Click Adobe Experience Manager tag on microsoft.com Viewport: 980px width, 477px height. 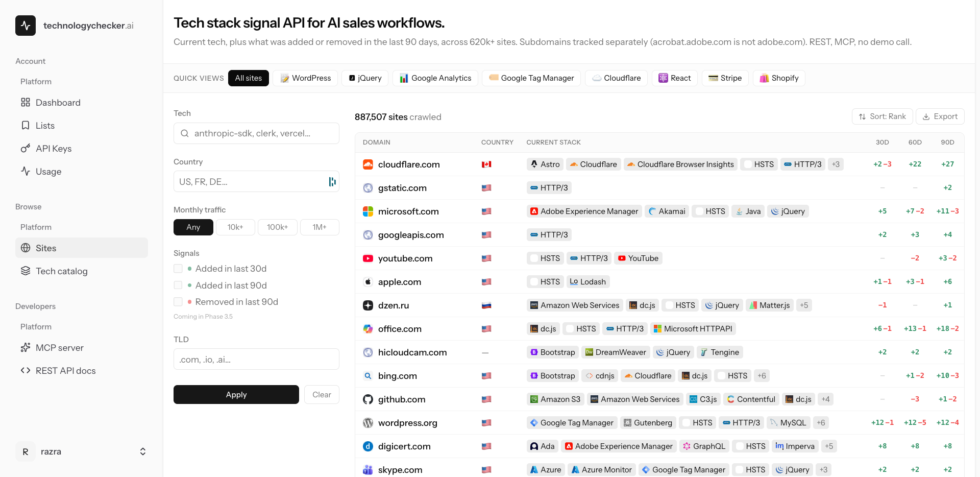click(584, 211)
